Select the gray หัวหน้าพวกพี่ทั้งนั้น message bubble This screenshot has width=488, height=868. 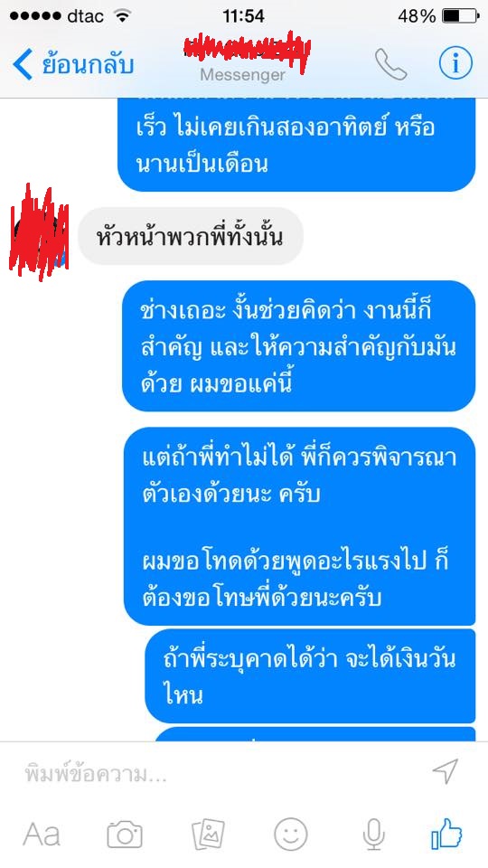coord(191,236)
